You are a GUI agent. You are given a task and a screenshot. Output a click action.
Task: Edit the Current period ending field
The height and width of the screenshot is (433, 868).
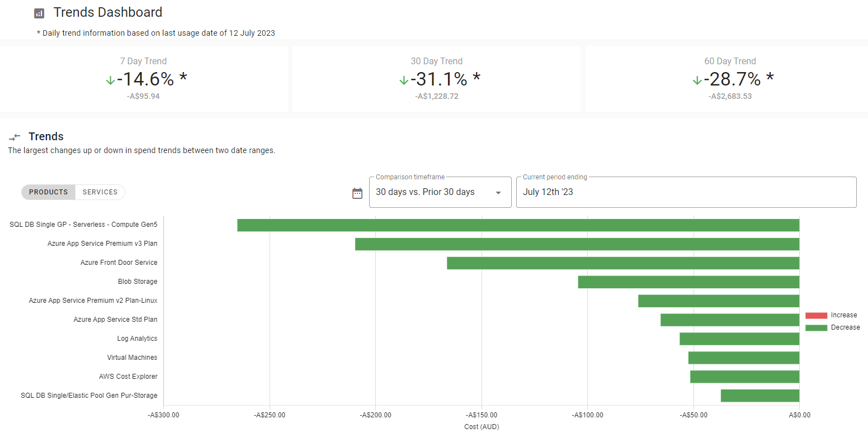click(686, 192)
